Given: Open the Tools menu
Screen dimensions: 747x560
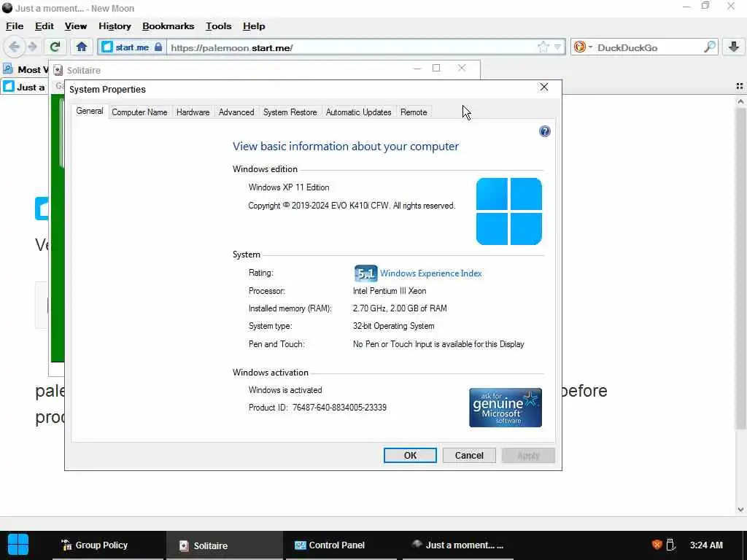Looking at the screenshot, I should click(x=219, y=26).
